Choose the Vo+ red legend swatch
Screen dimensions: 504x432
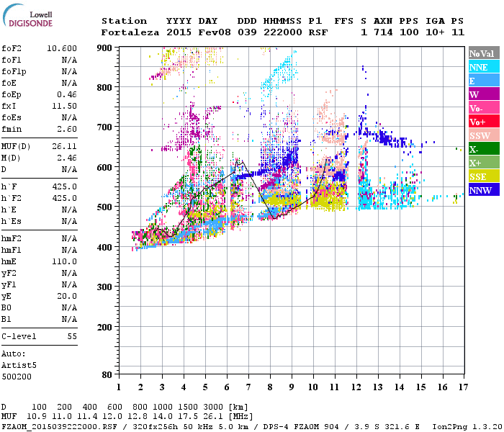[484, 122]
